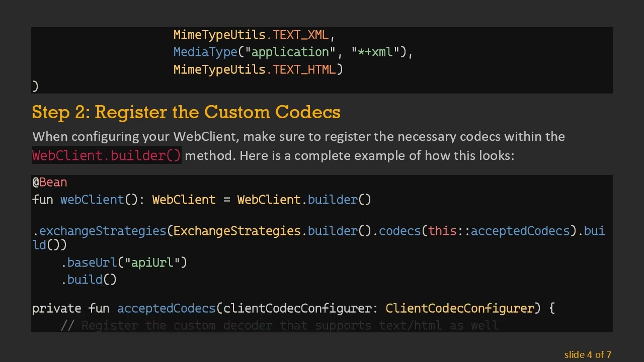644x362 pixels.
Task: Click the 'MimeTypeUtils.TEXT_XML,' code line
Action: pyautogui.click(x=254, y=35)
